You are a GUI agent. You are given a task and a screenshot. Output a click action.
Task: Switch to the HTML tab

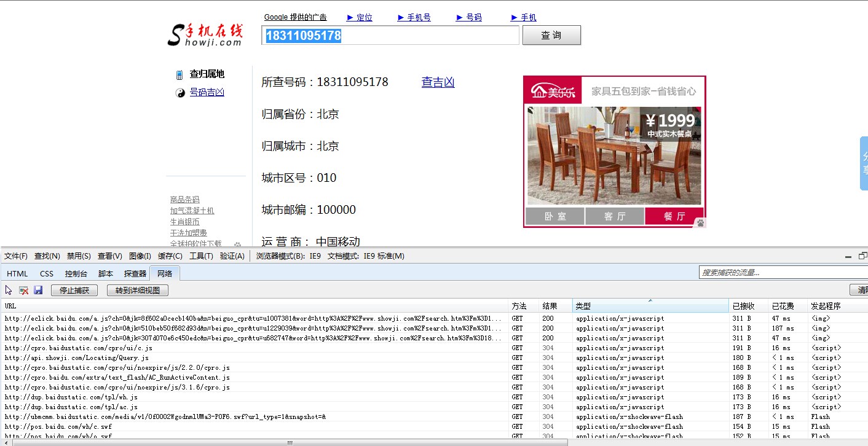pyautogui.click(x=17, y=274)
